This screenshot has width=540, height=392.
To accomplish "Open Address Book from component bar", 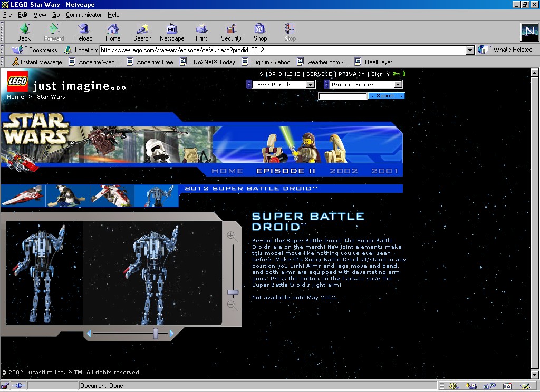I will tap(507, 386).
